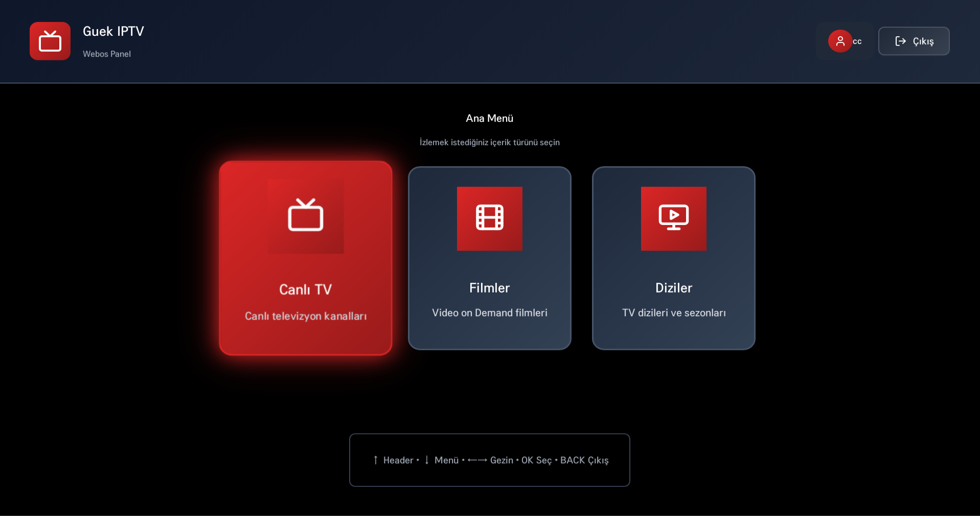Click the logout arrow icon inside Çıkış
The height and width of the screenshot is (516, 980).
point(900,41)
